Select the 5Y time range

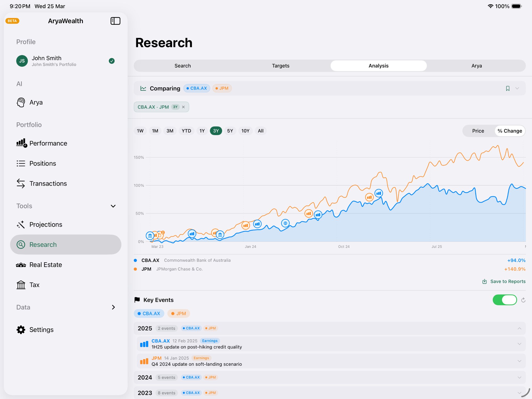(x=230, y=131)
